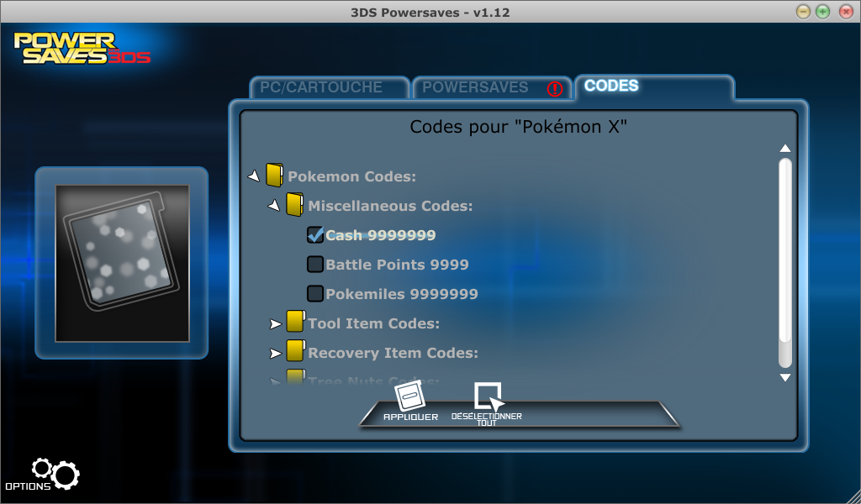
Task: Open Options via the gears icon
Action: (x=56, y=473)
